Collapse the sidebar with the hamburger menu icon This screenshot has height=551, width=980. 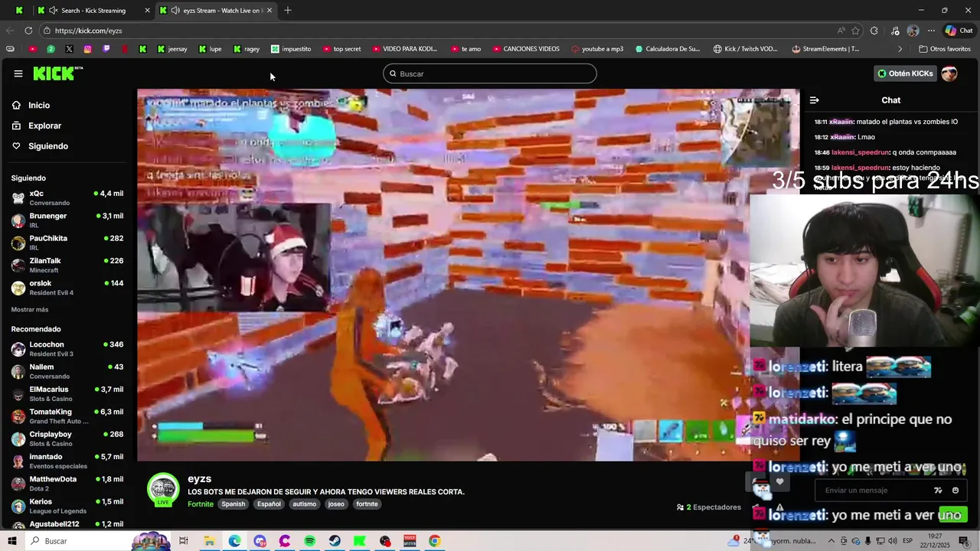[x=18, y=73]
